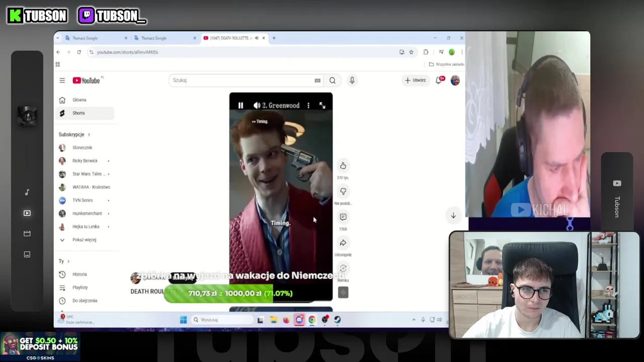
Task: Click the Utwórz create button
Action: 416,80
